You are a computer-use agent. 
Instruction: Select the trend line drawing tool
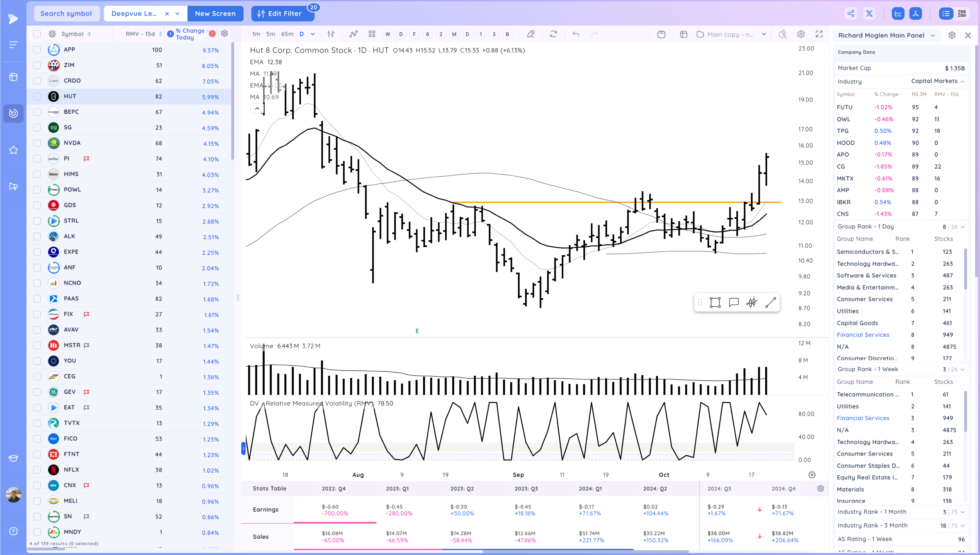[771, 303]
